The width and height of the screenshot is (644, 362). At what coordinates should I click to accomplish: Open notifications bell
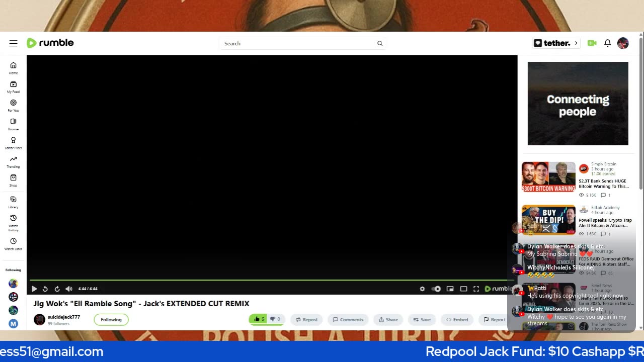607,43
